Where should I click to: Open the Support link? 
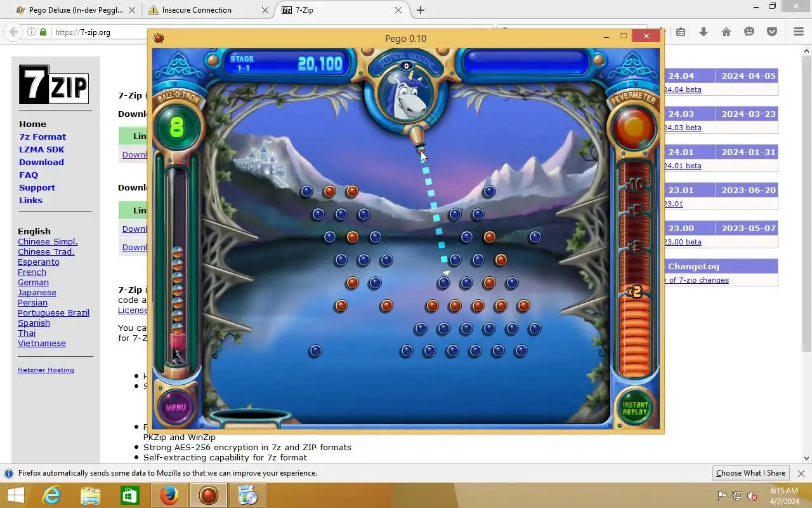(x=37, y=187)
